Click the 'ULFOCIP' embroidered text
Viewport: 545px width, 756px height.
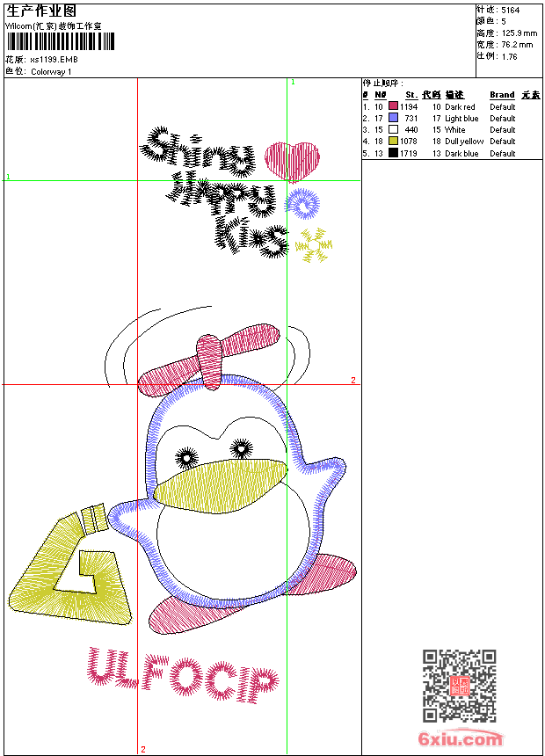(183, 676)
